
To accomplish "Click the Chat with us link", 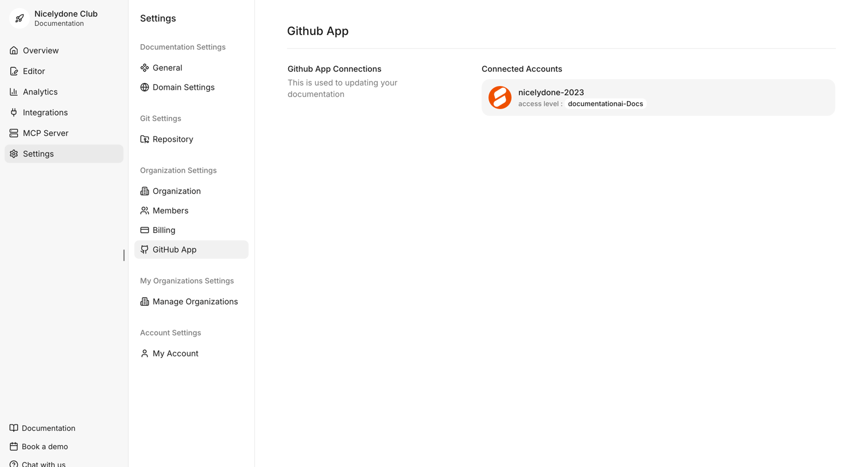I will [38, 464].
